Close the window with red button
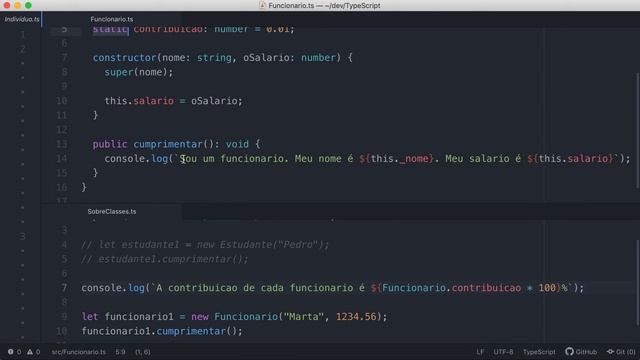 (x=7, y=5)
